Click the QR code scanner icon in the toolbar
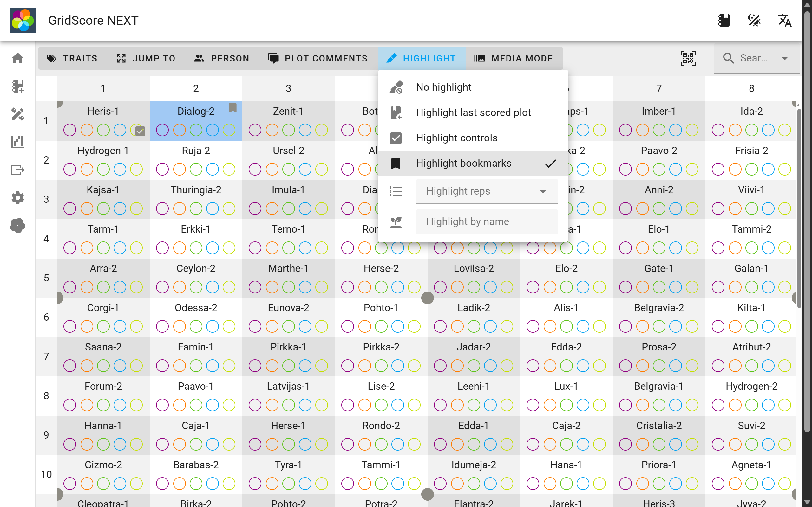 [x=689, y=58]
